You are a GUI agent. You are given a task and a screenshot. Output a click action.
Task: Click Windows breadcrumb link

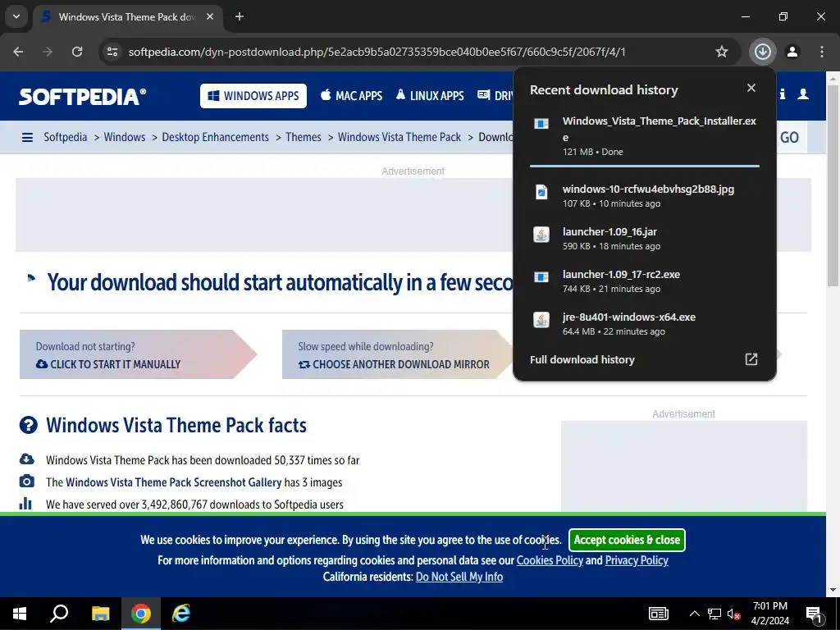(125, 137)
